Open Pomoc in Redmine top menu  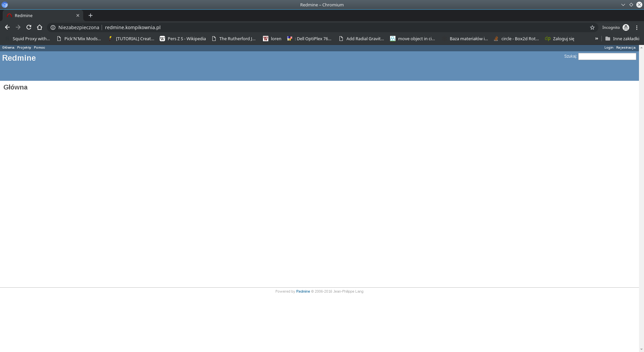point(40,48)
